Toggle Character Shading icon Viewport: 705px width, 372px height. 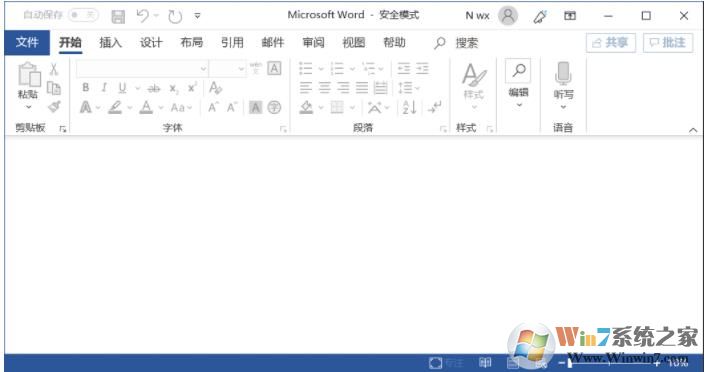pos(255,108)
